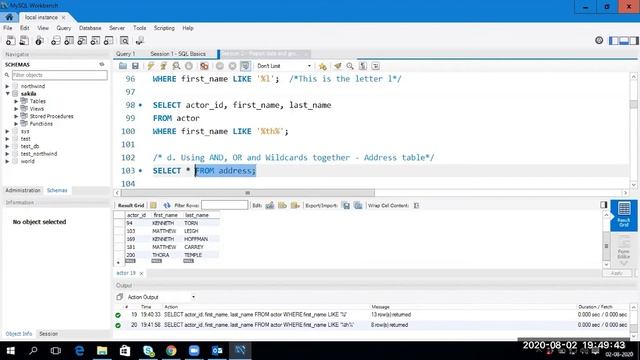
Task: Switch to the Session tab
Action: [48, 333]
